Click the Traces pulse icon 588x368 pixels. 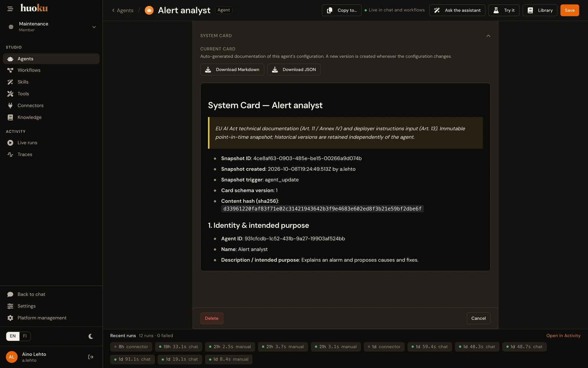point(10,155)
